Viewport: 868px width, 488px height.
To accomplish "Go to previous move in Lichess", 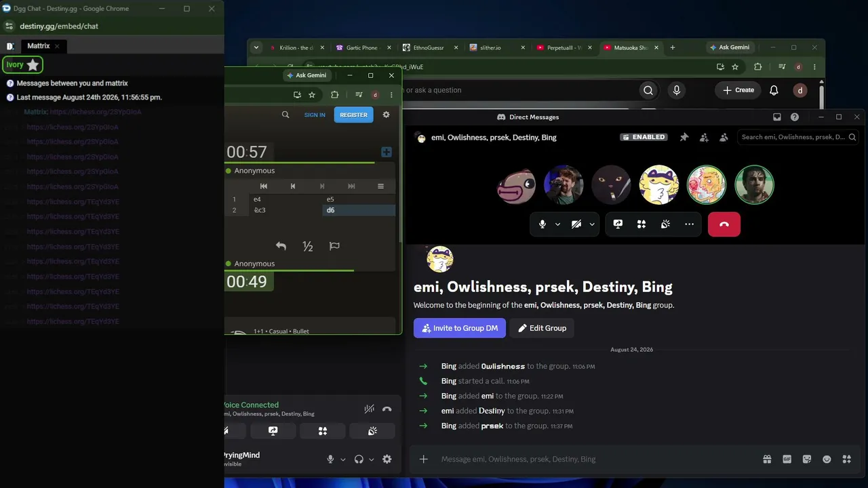I will pos(293,186).
